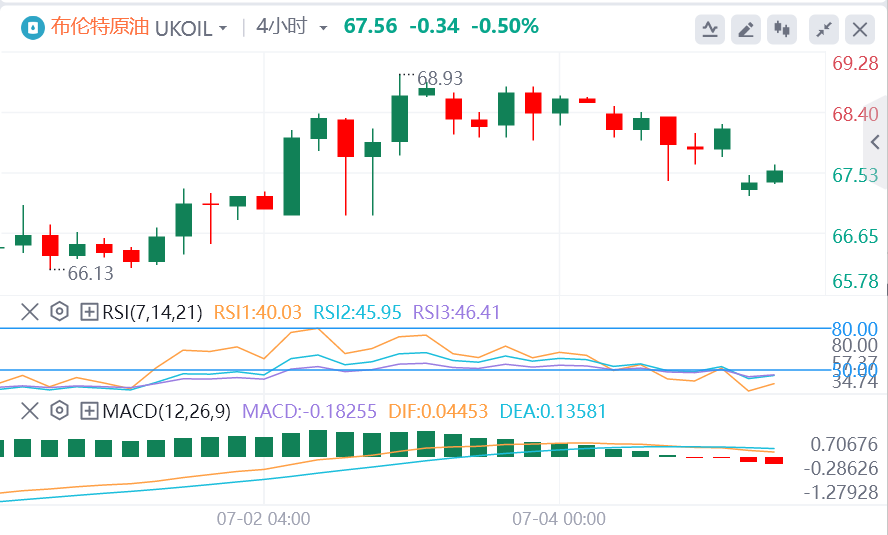Click the Brent crude symbol logo icon

[31, 27]
